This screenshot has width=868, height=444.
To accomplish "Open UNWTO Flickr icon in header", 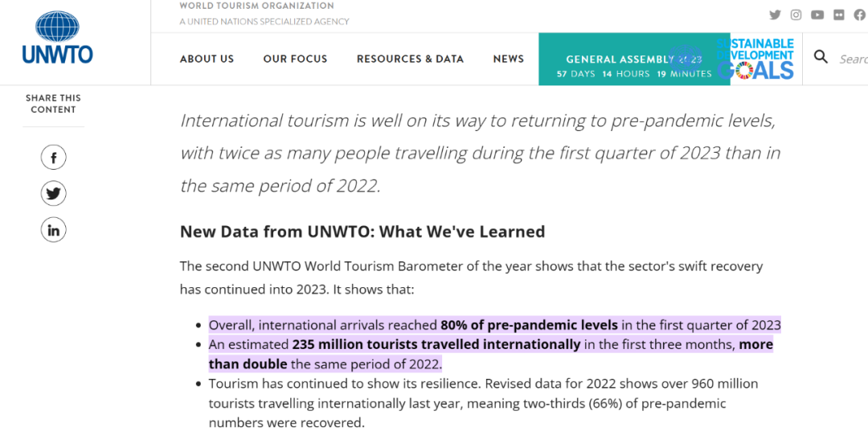I will click(x=840, y=14).
